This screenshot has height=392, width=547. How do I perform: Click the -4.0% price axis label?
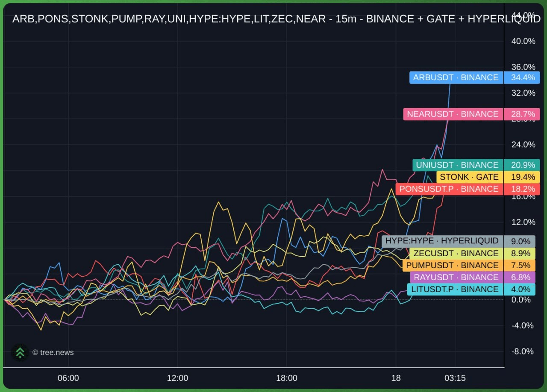tap(522, 325)
